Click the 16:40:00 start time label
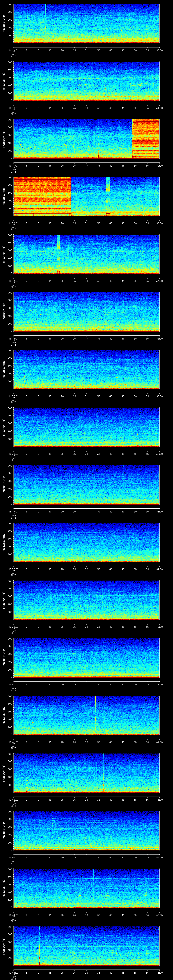The image size is (173, 980). pos(13,684)
